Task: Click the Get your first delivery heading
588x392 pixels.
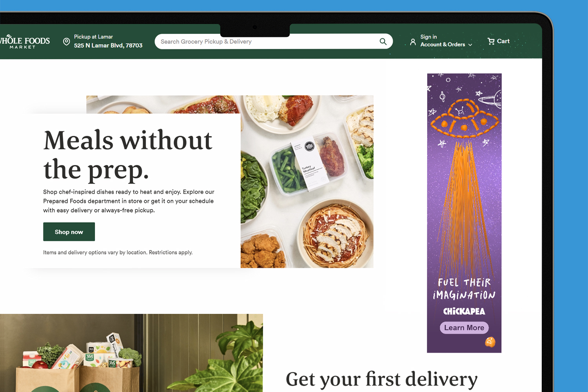Action: point(382,379)
